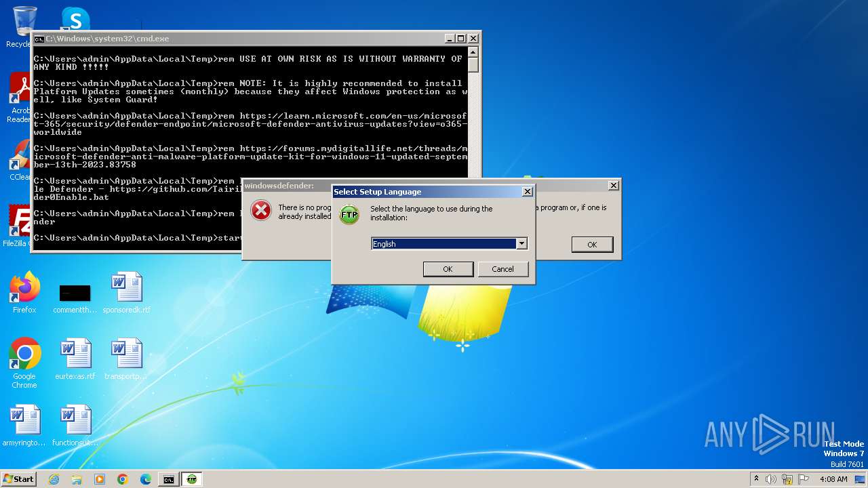Viewport: 868px width, 488px height.
Task: Click OK in Select Setup Language dialog
Action: tap(448, 269)
